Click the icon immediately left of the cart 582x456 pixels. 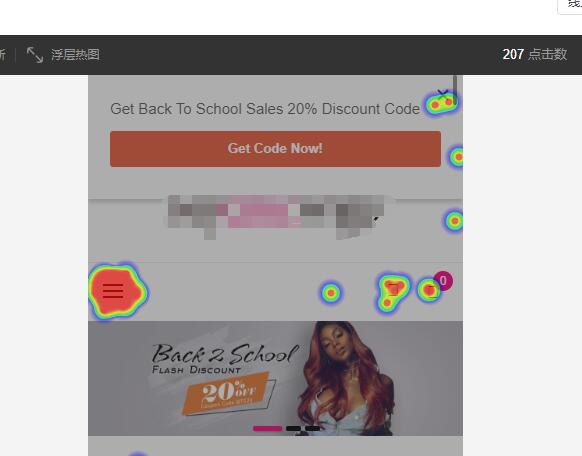(393, 289)
